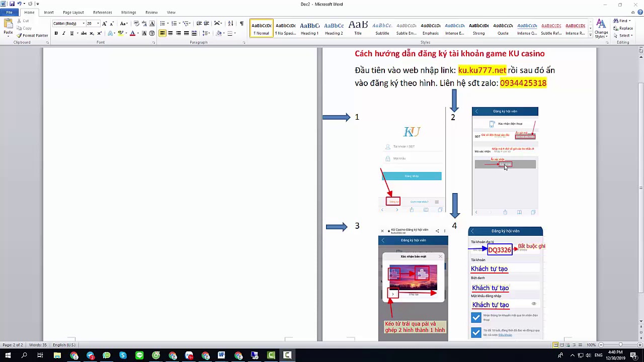This screenshot has height=362, width=644.
Task: Open the numbering list dropdown arrow
Action: (x=180, y=24)
